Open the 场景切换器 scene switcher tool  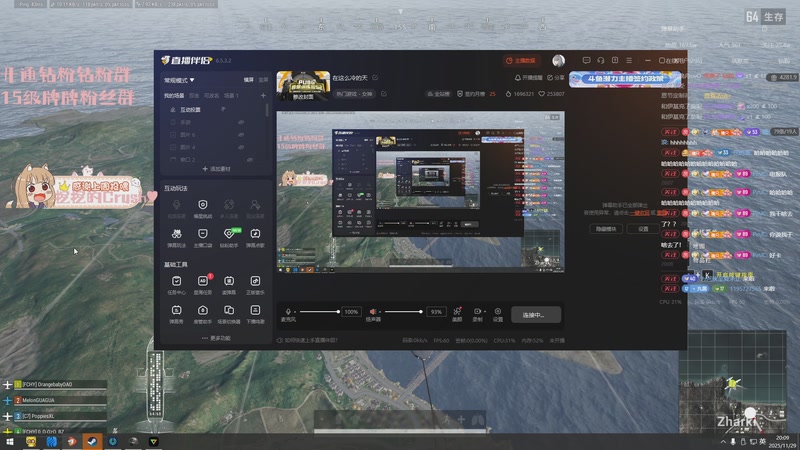pyautogui.click(x=229, y=314)
